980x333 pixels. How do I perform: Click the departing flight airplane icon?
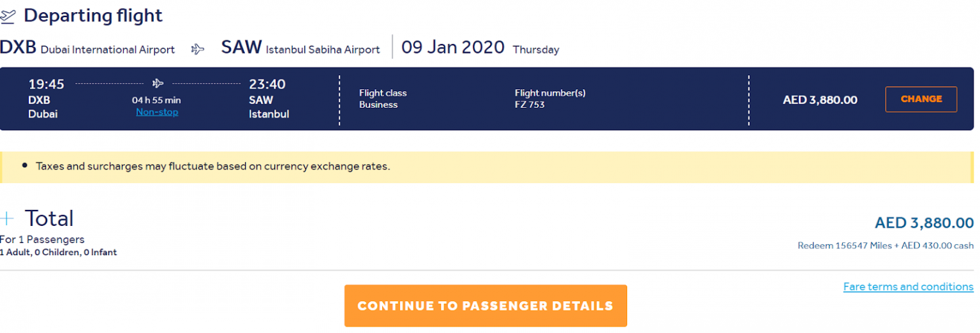tap(7, 16)
